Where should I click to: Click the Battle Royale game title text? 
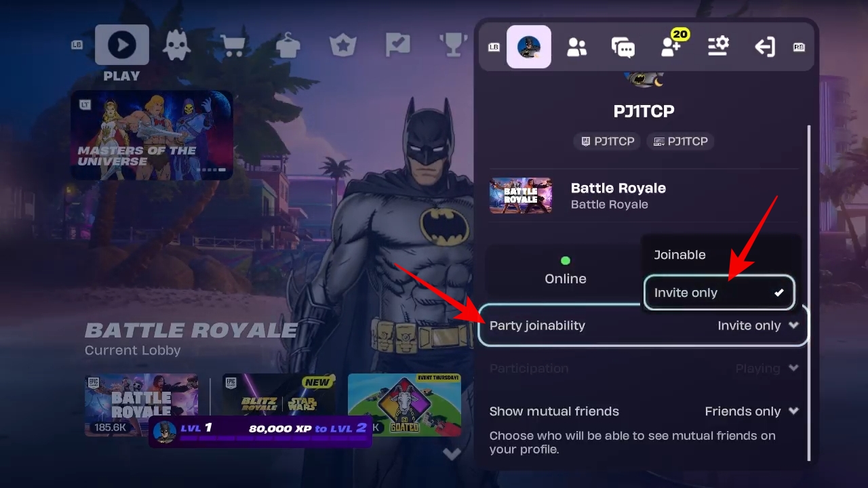618,188
